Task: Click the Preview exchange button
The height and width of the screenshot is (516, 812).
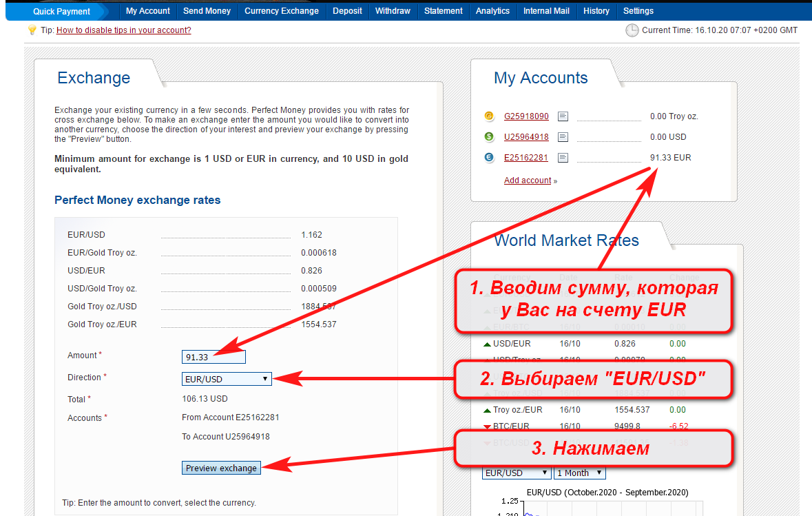Action: [x=221, y=468]
